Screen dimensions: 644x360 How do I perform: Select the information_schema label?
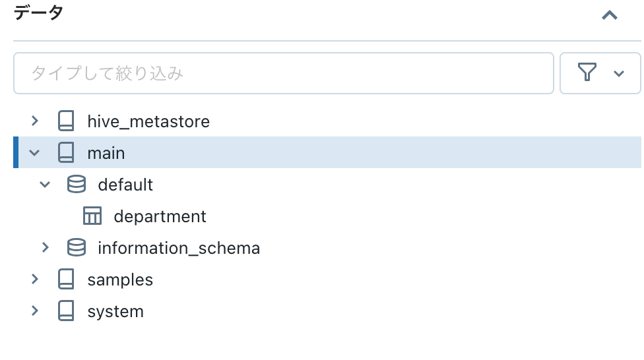point(179,248)
